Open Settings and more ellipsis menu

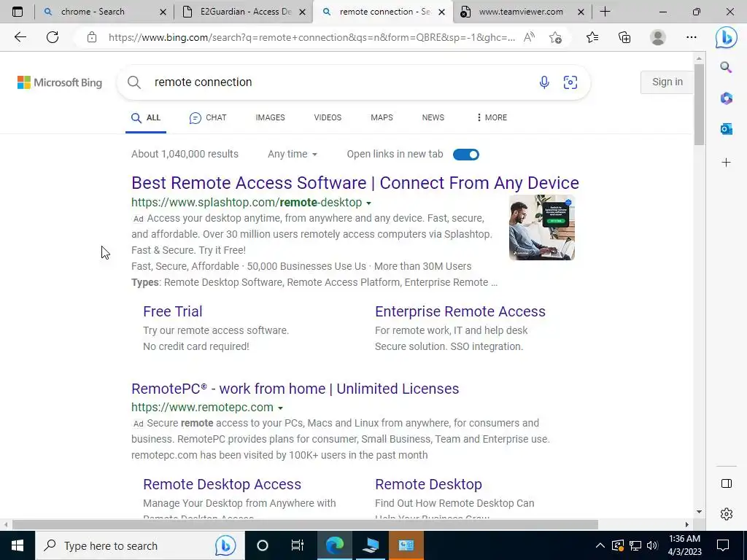pos(692,37)
